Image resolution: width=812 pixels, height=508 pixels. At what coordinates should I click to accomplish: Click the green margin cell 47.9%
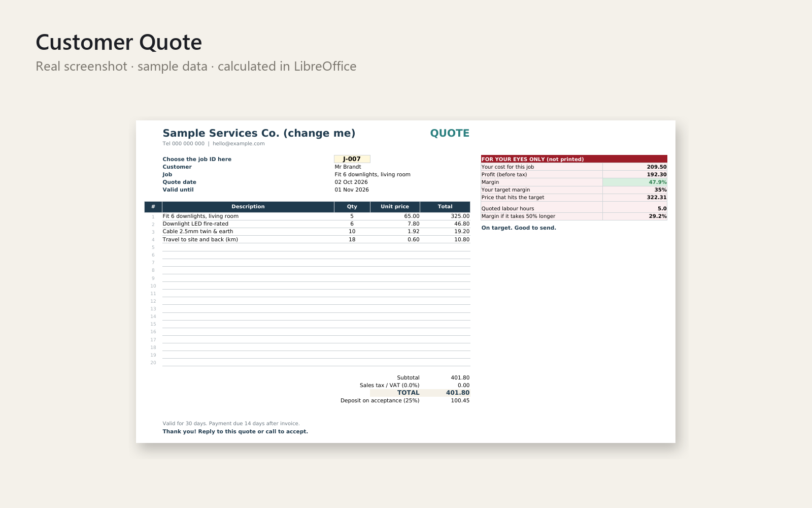635,182
